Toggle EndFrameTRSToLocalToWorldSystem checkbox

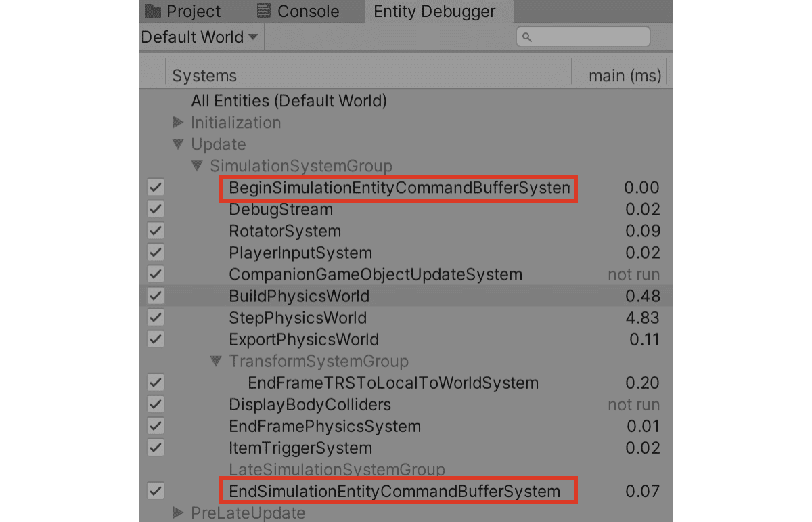156,383
